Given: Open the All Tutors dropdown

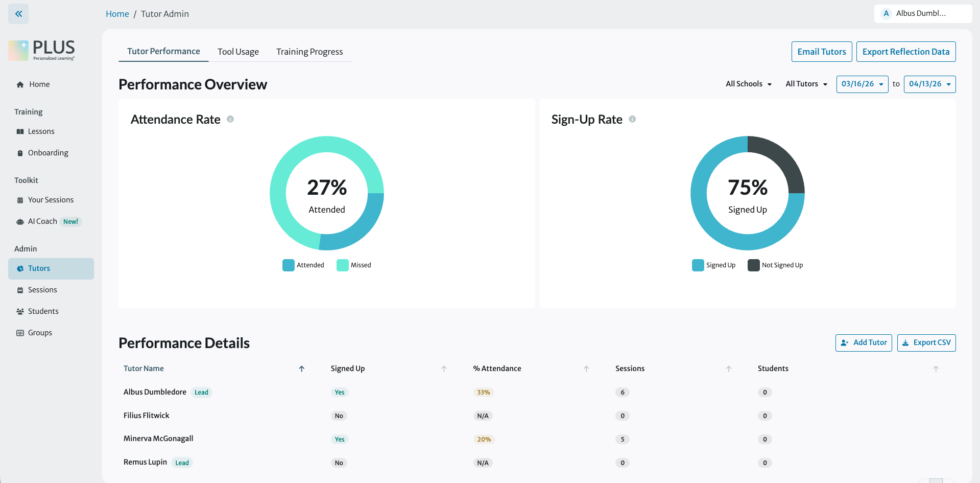Looking at the screenshot, I should (x=806, y=84).
